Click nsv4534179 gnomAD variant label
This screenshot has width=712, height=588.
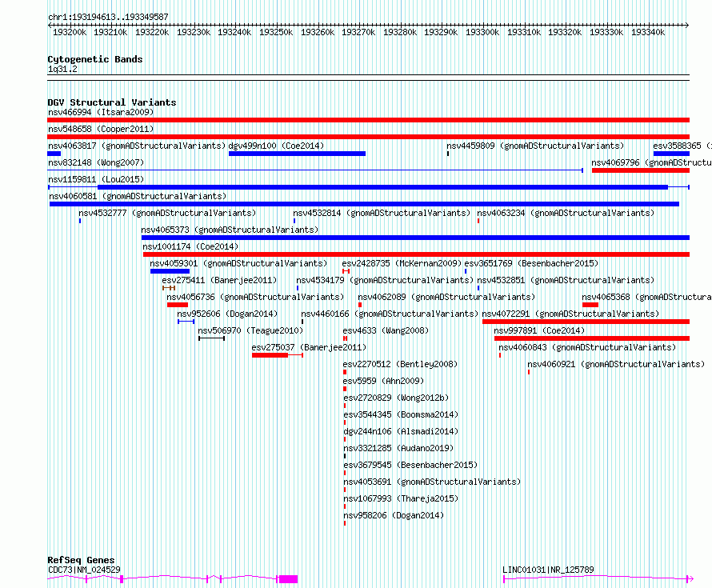[x=385, y=280]
